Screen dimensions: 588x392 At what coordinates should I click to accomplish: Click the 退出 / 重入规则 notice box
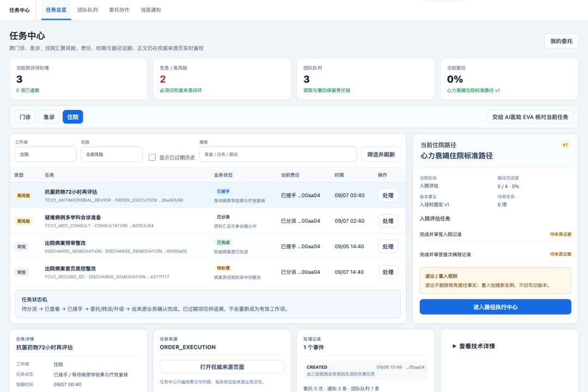tap(495, 280)
